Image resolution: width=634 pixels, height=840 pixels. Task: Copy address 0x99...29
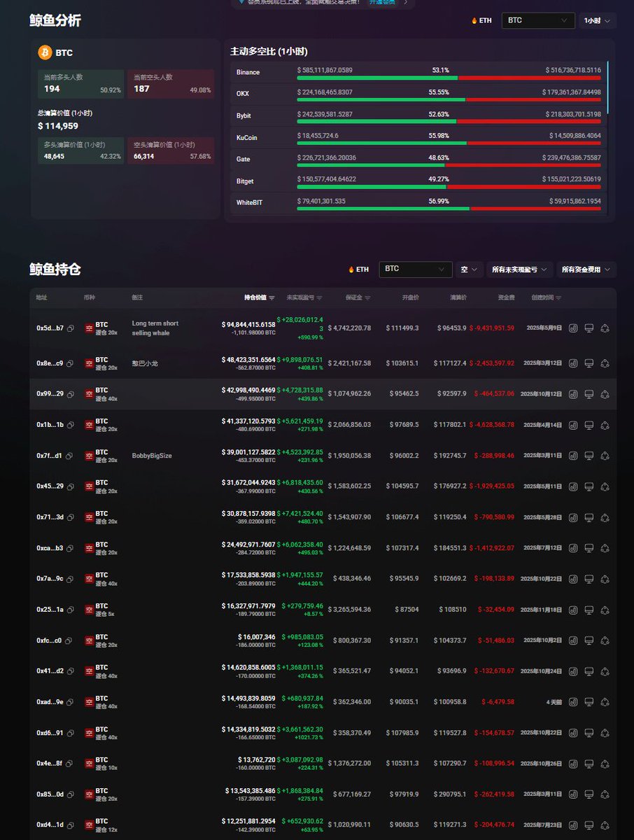point(70,394)
